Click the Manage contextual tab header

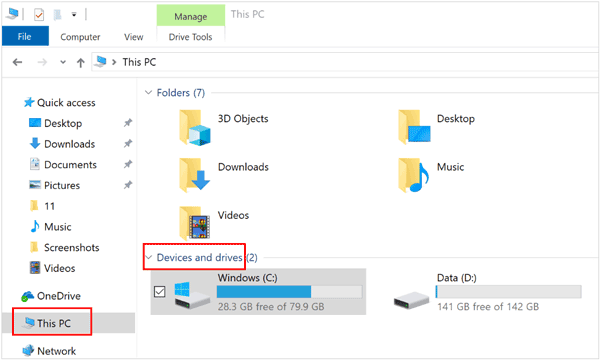(x=191, y=16)
